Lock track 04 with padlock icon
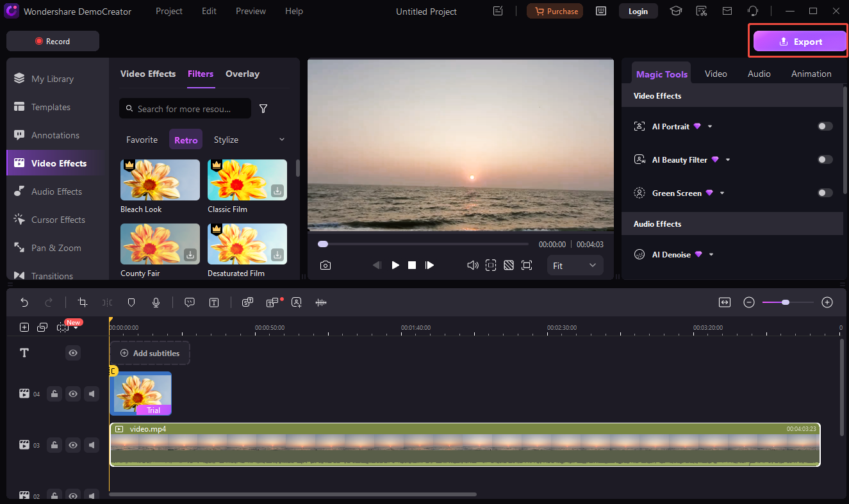The height and width of the screenshot is (504, 849). point(54,394)
